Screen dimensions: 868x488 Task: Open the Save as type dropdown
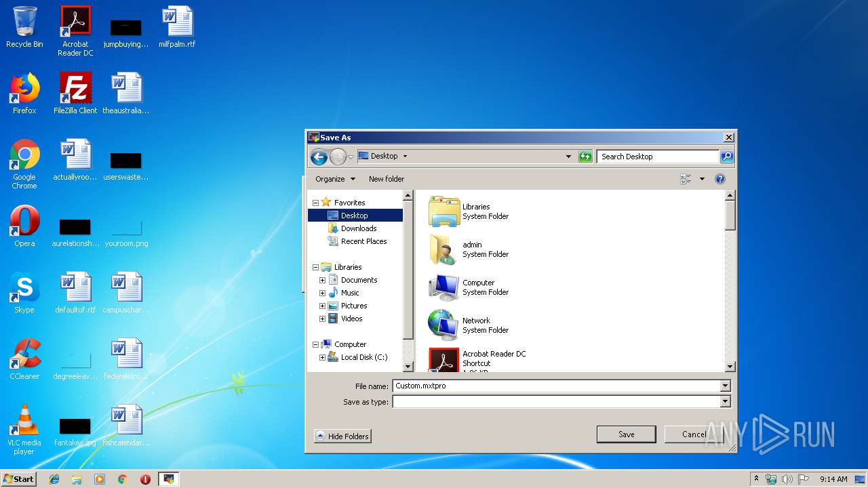pos(725,402)
